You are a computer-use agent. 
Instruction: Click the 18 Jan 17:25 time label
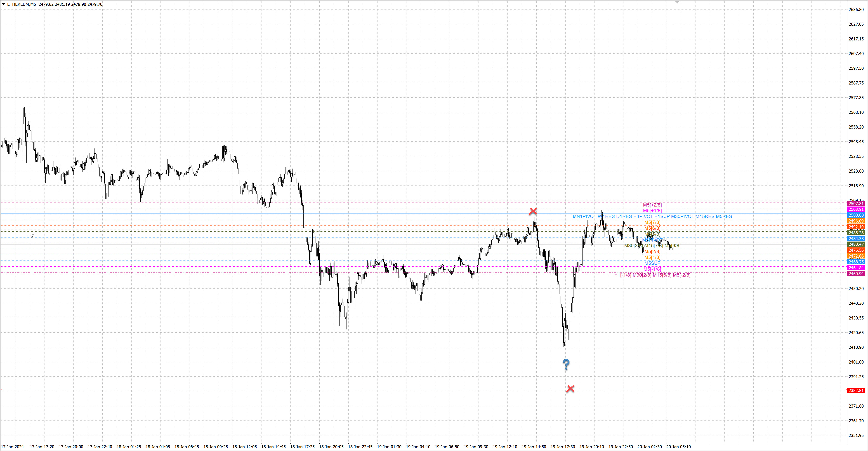coord(302,447)
